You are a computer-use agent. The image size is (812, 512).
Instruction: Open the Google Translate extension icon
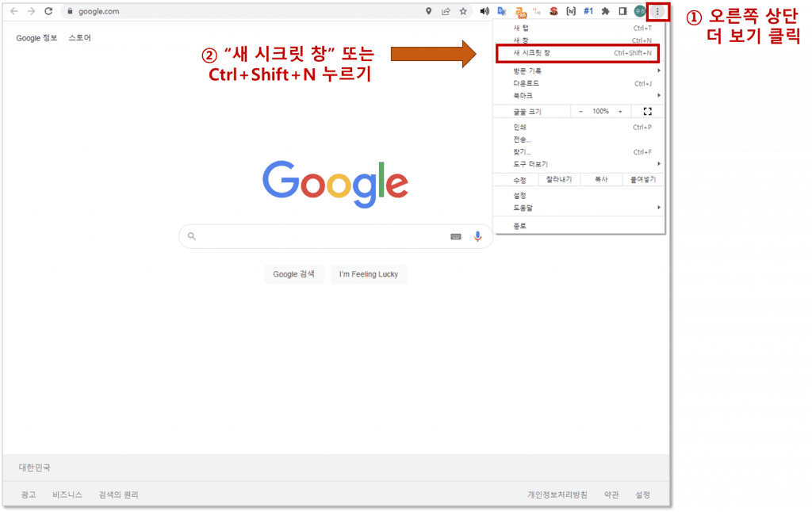pyautogui.click(x=502, y=11)
